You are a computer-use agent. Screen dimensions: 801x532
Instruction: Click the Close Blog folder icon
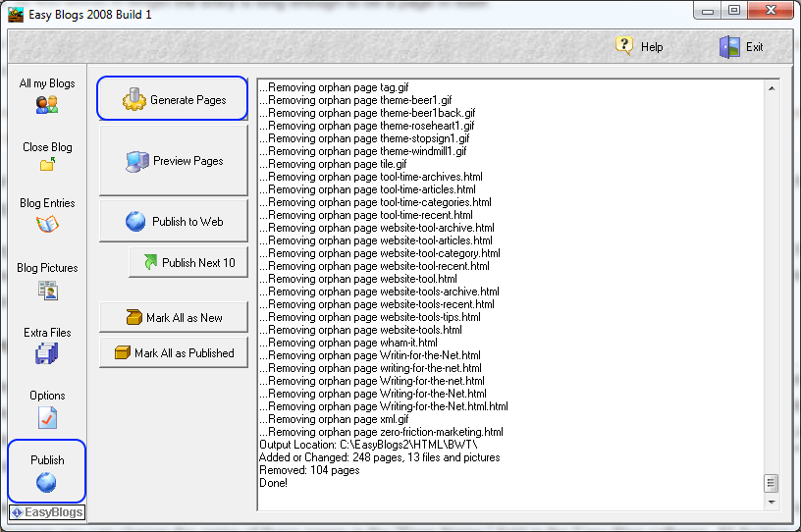click(47, 164)
